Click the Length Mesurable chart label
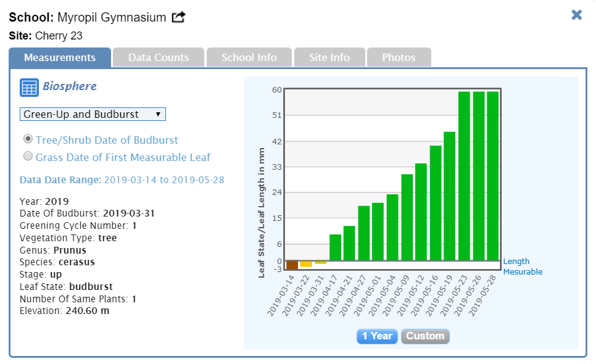This screenshot has height=364, width=596. pyautogui.click(x=523, y=267)
